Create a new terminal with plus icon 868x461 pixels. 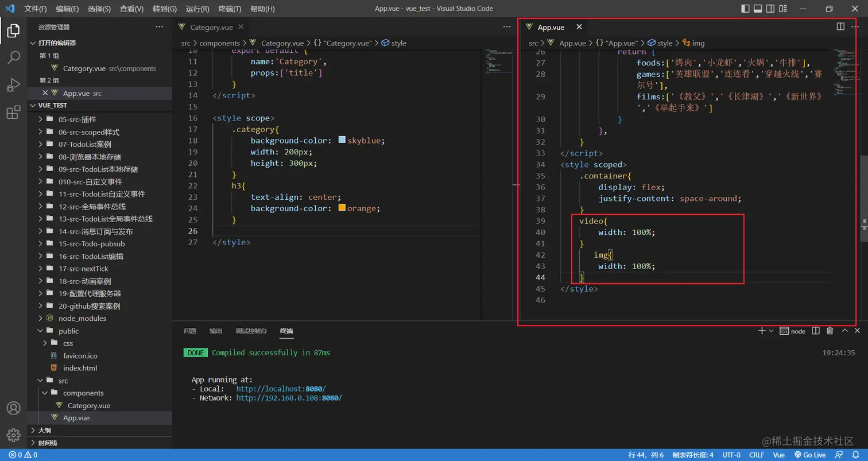pos(762,331)
